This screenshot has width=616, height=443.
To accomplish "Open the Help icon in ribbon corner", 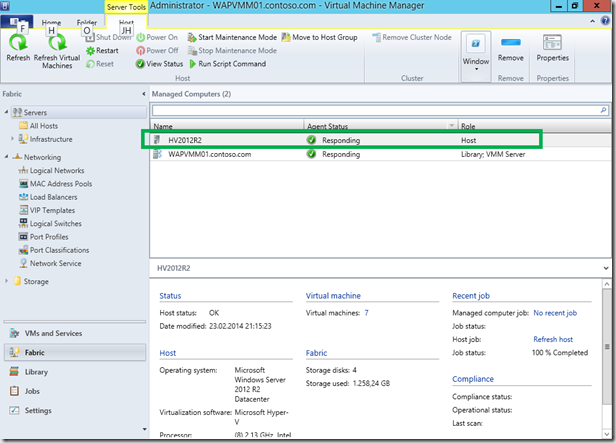I will tap(605, 21).
